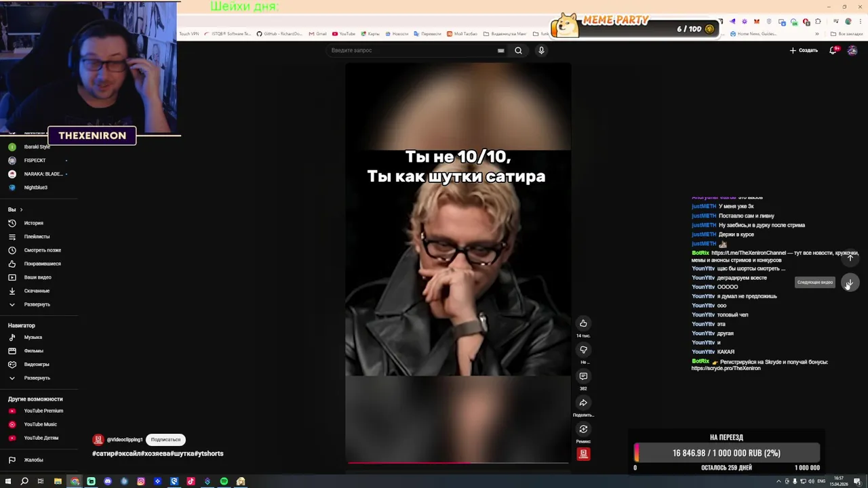This screenshot has height=488, width=868.
Task: Open the 'Все закладки' folder
Action: [847, 33]
